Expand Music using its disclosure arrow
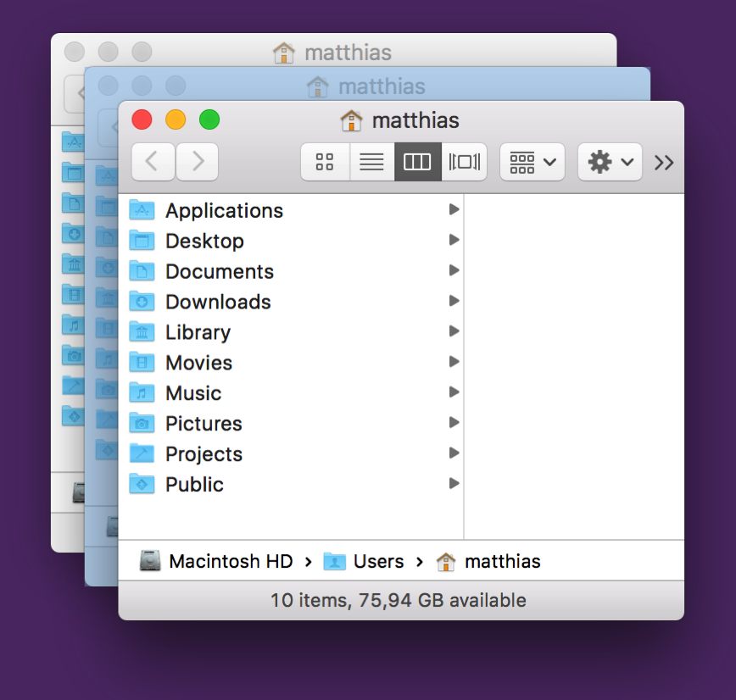The height and width of the screenshot is (700, 736). tap(454, 392)
